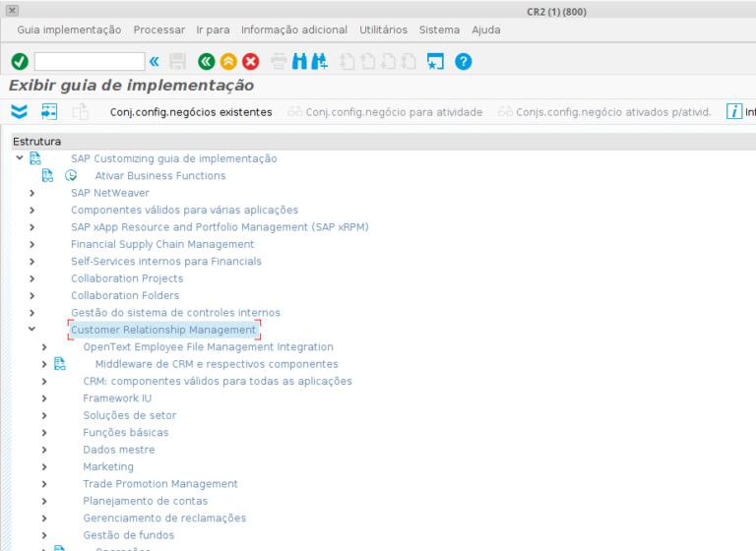
Task: Click the red Cancel icon
Action: click(x=250, y=62)
